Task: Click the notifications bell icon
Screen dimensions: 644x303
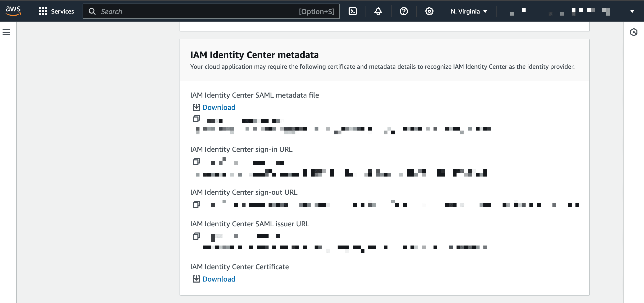Action: click(x=378, y=11)
